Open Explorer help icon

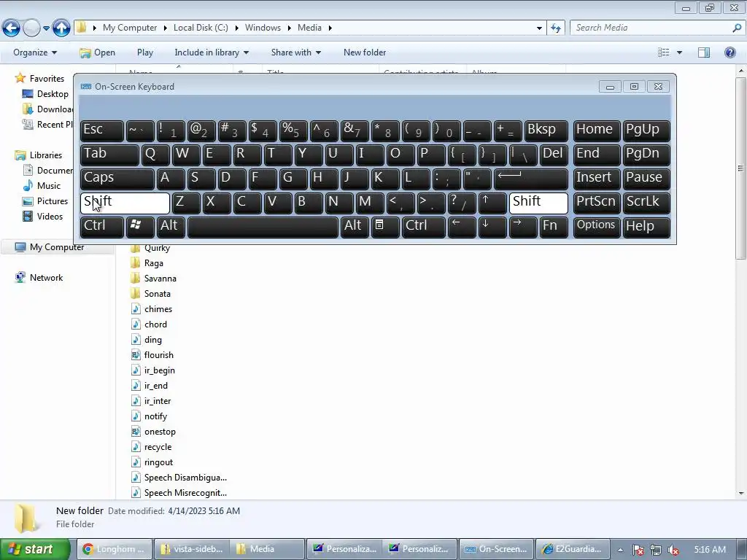click(x=729, y=52)
